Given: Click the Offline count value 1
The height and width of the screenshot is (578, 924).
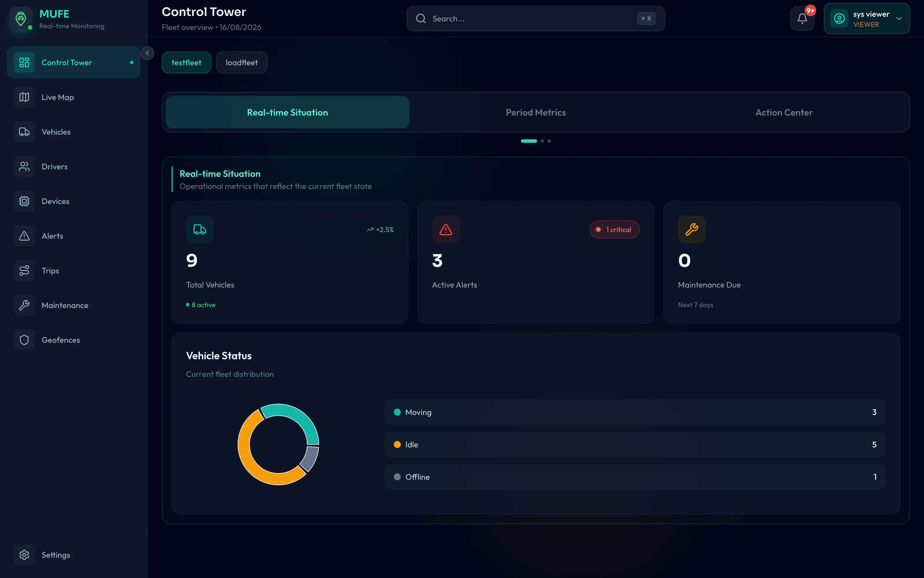Looking at the screenshot, I should 875,477.
